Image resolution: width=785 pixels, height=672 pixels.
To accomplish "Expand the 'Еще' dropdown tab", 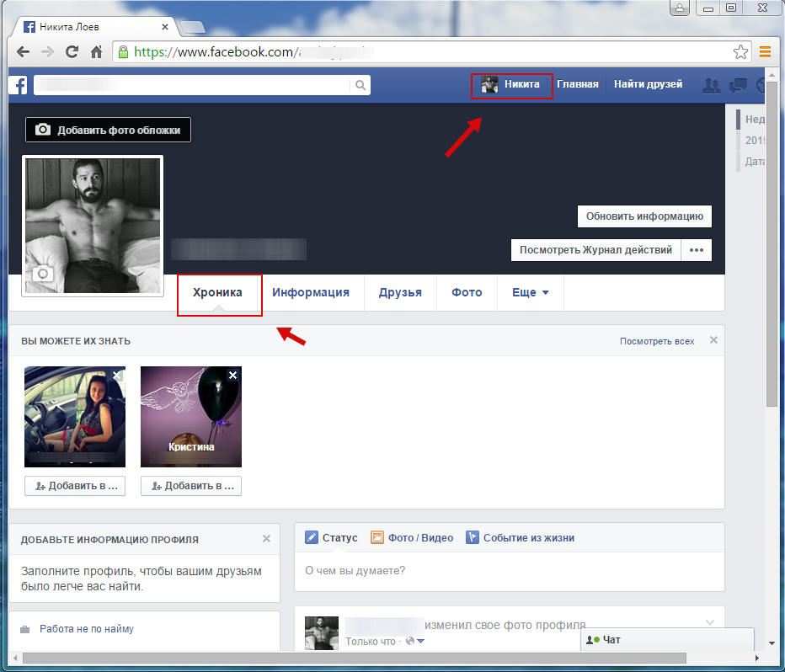I will (531, 293).
